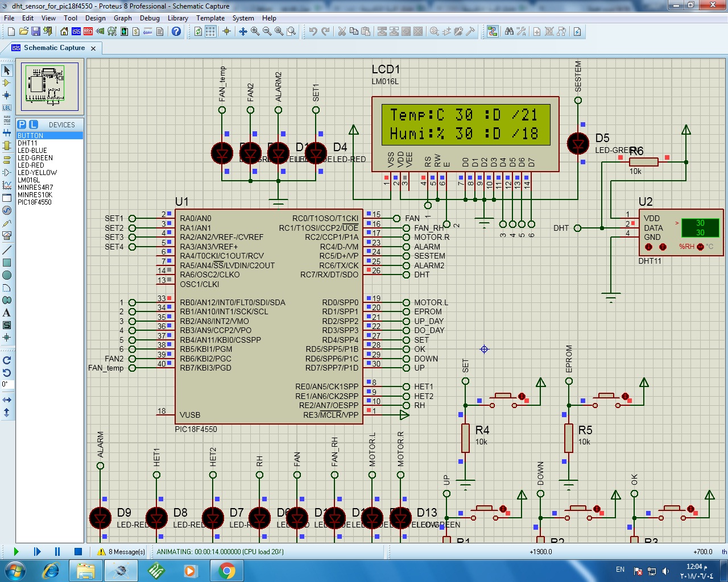Zoom out of the schematic
The width and height of the screenshot is (728, 582).
pos(267,32)
